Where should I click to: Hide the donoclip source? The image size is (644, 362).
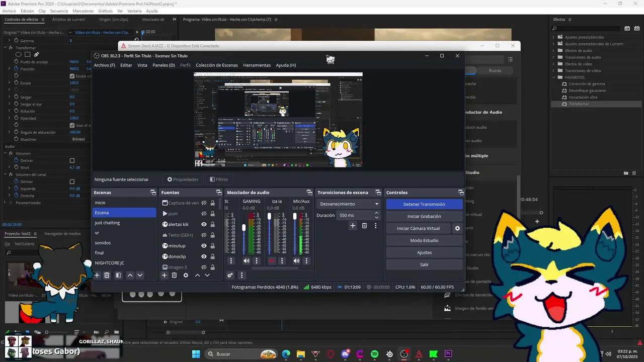click(x=204, y=256)
